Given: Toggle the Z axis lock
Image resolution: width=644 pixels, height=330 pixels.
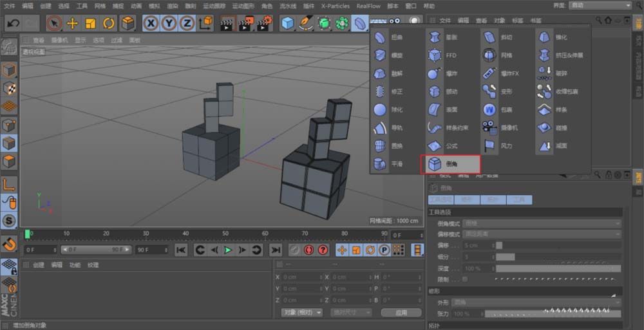Looking at the screenshot, I should [187, 24].
